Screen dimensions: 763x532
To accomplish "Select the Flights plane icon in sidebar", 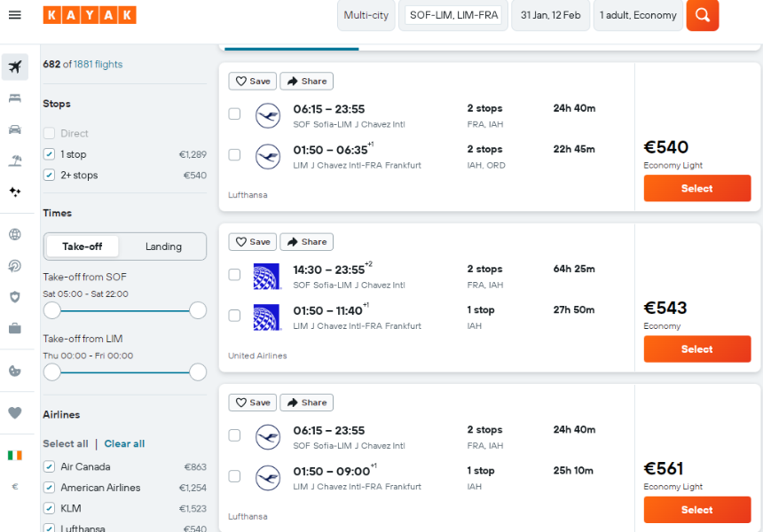I will tap(15, 66).
